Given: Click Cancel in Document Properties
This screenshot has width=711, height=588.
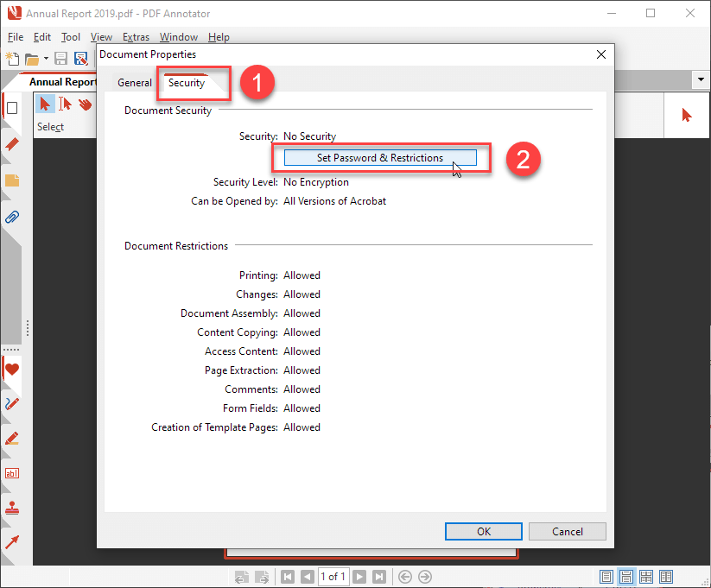Looking at the screenshot, I should pos(567,531).
